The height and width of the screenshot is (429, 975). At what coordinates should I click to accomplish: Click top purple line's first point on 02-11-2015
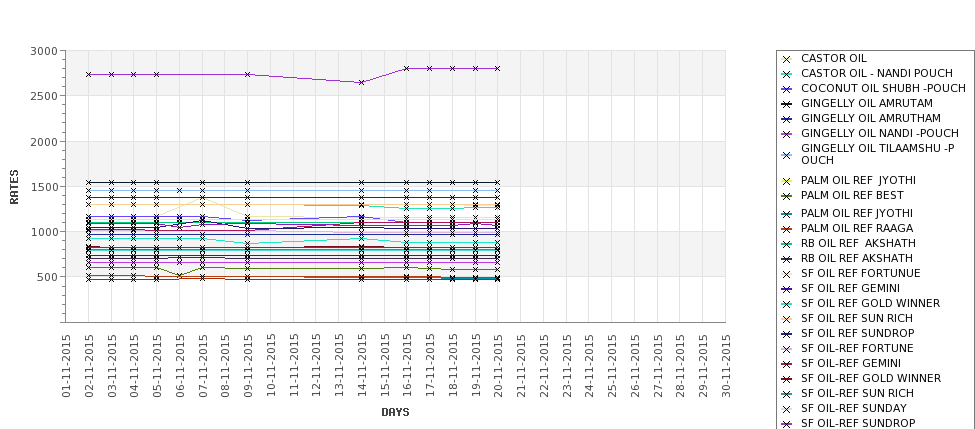(89, 75)
